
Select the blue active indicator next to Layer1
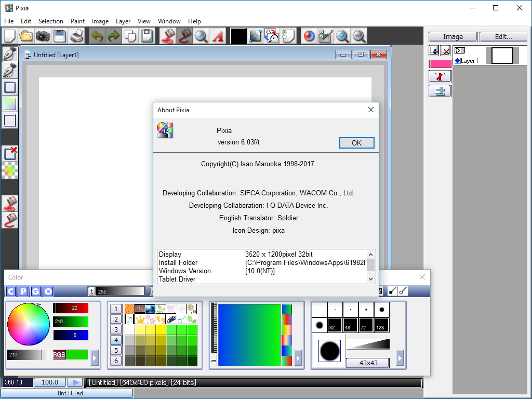coord(457,60)
